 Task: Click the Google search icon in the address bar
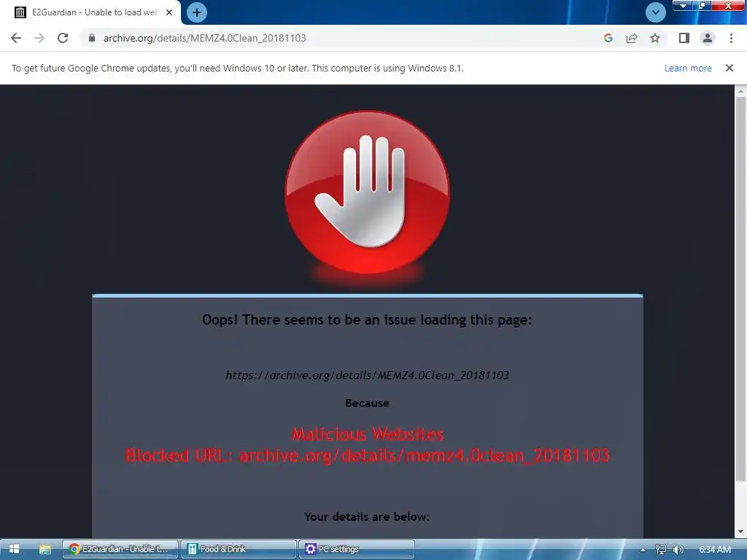click(608, 38)
